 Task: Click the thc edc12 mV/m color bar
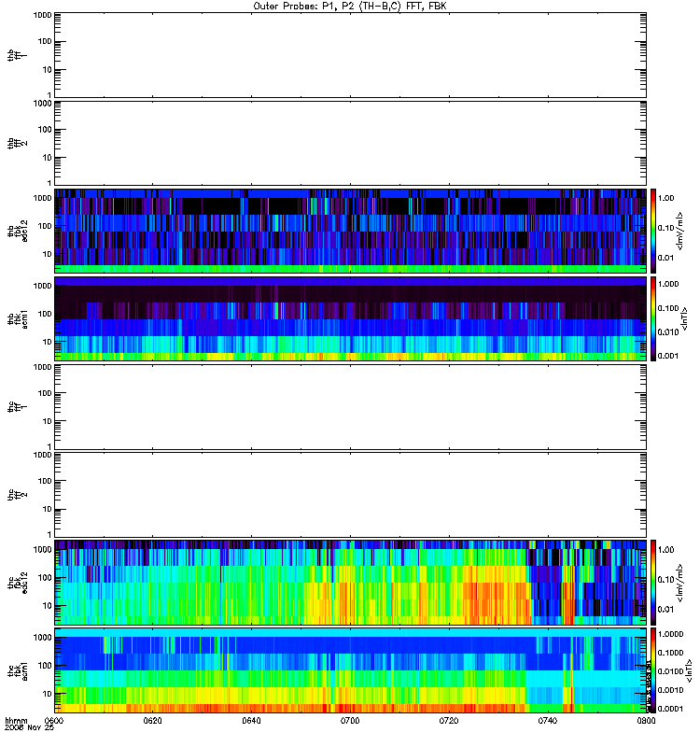pyautogui.click(x=653, y=583)
